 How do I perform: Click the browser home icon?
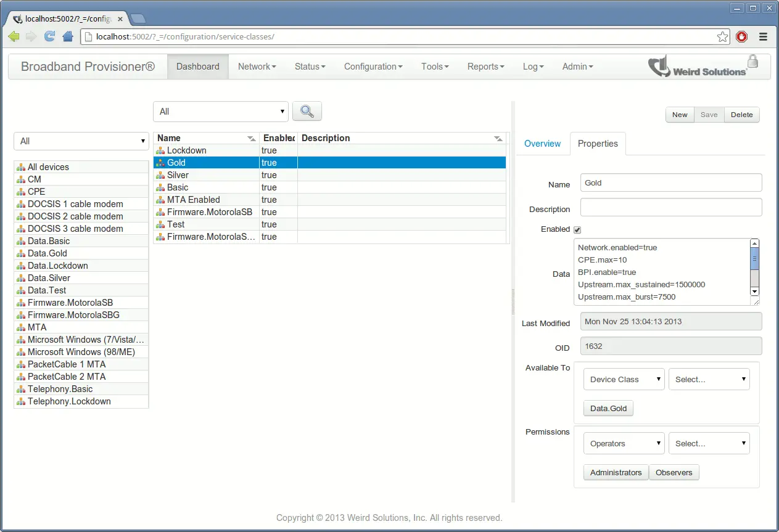(67, 36)
